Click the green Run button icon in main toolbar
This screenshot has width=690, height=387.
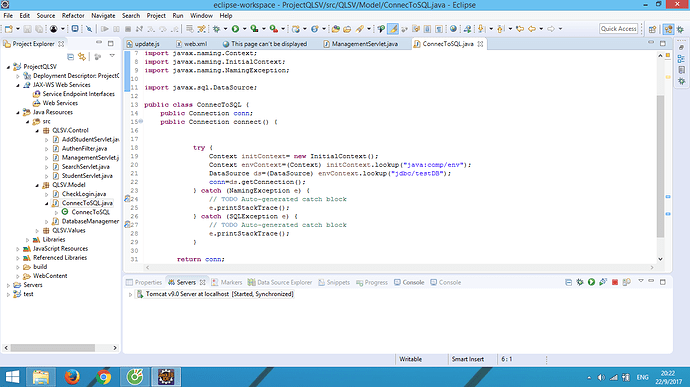[235, 29]
